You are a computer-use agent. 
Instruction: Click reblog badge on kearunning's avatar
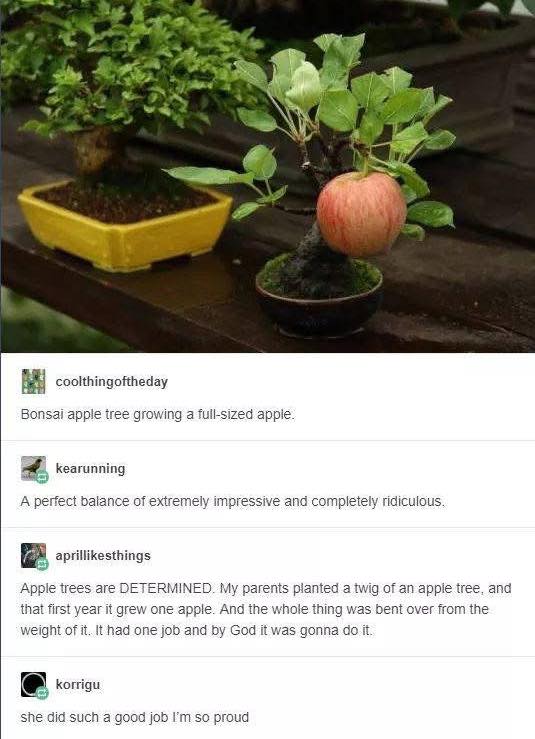click(42, 477)
